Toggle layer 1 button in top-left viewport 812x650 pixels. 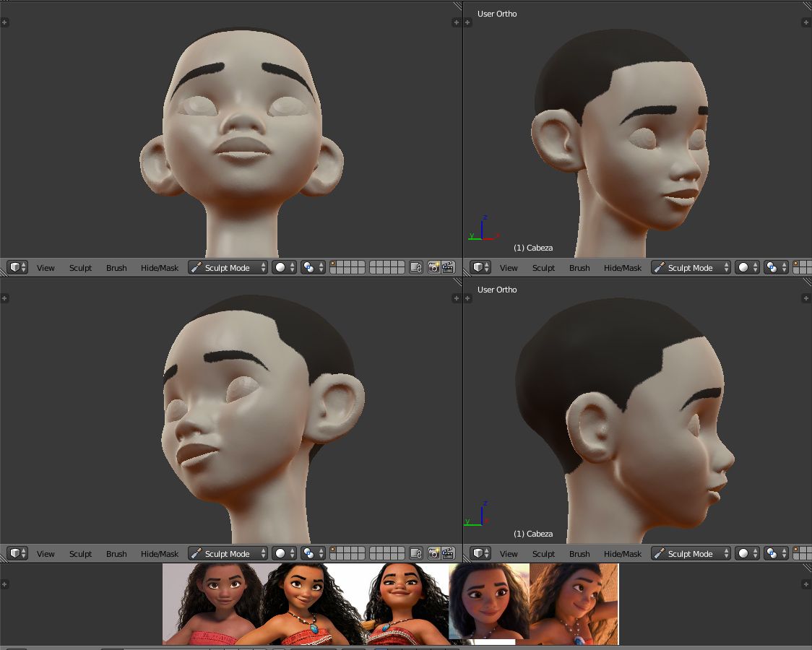[x=333, y=264]
